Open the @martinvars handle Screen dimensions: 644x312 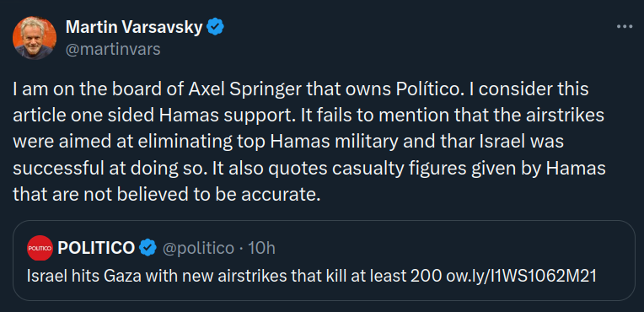click(x=113, y=49)
